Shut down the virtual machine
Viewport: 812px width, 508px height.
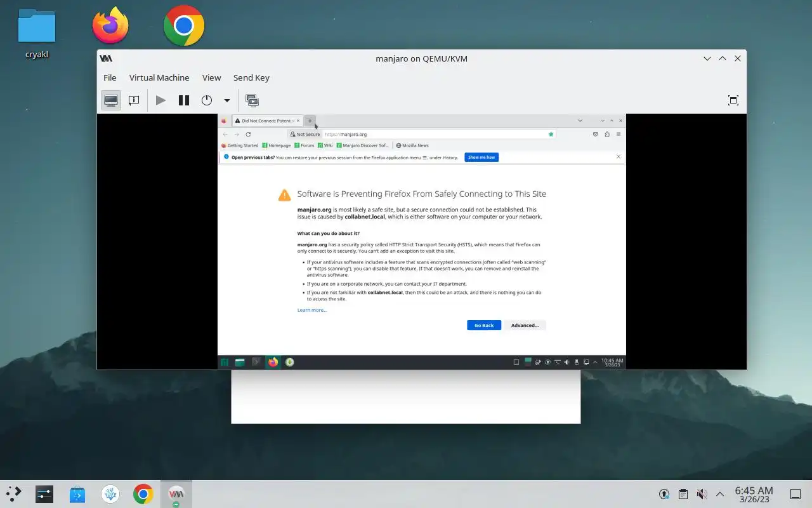tap(207, 100)
